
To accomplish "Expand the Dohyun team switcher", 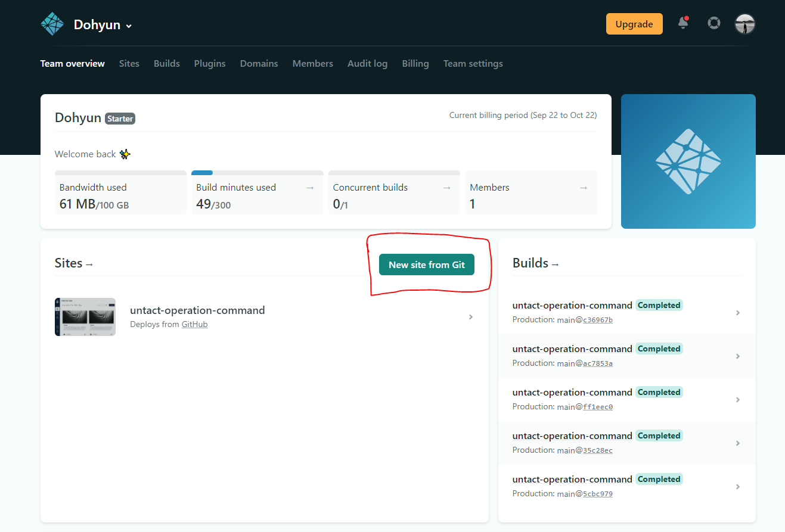I will (x=103, y=25).
